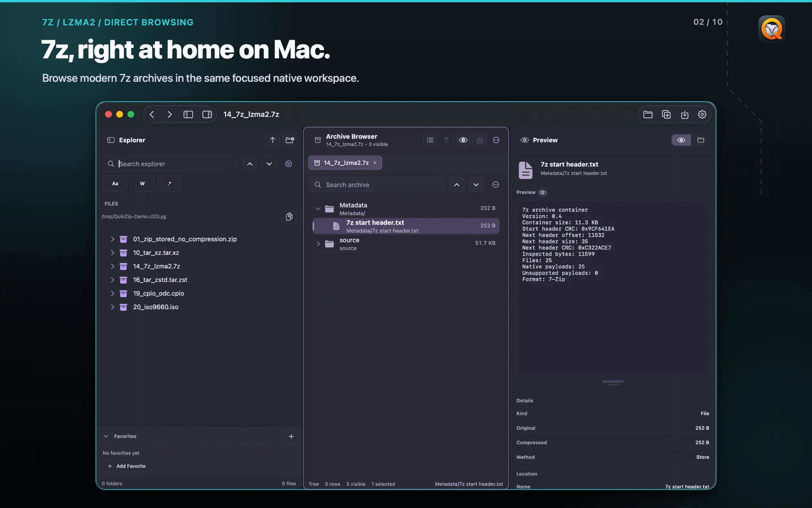The image size is (812, 508).
Task: Switch Preview panel to eye preview mode
Action: point(681,140)
